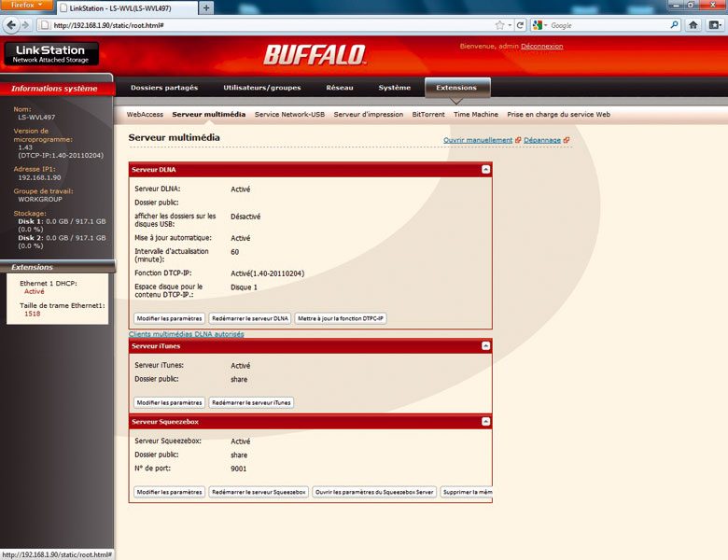The image size is (728, 560).
Task: Open WebAccess submenu item
Action: tap(145, 114)
